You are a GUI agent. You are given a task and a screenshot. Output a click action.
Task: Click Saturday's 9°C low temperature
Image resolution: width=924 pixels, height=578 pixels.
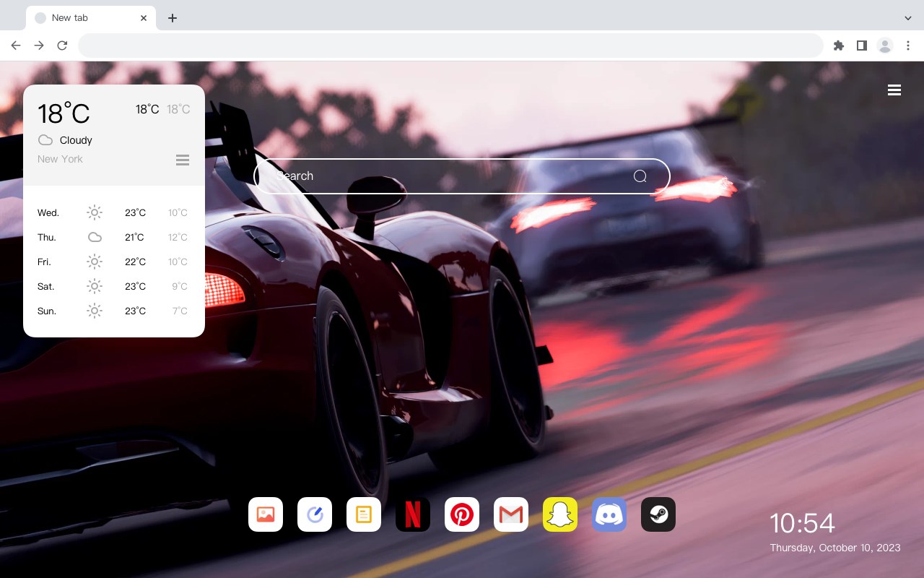pyautogui.click(x=180, y=286)
